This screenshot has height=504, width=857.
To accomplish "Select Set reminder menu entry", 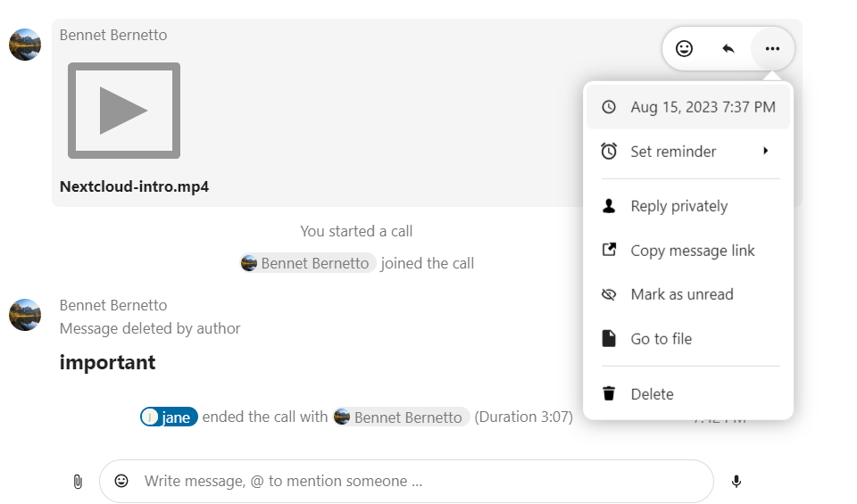I will (x=673, y=152).
